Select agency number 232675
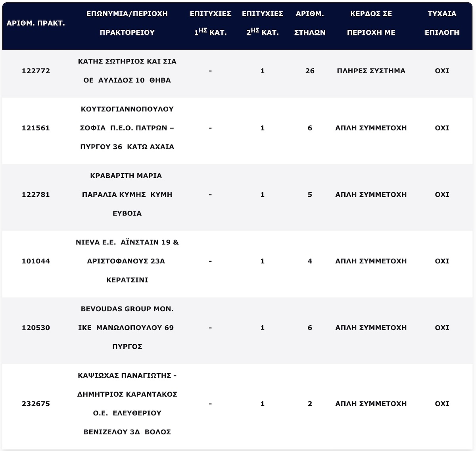This screenshot has width=476, height=451. point(36,404)
